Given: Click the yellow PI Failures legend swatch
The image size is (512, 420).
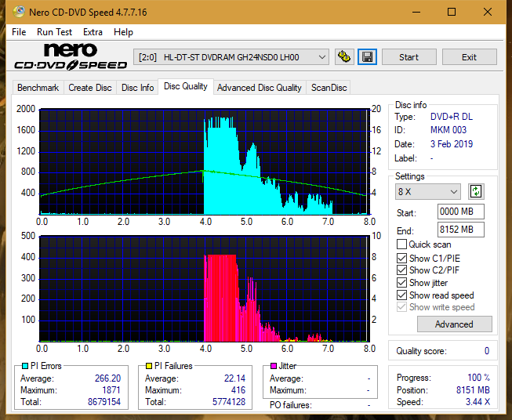Looking at the screenshot, I should tap(149, 366).
